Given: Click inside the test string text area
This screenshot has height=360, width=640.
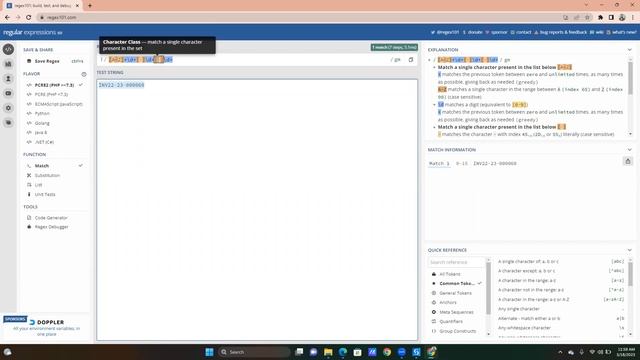Looking at the screenshot, I should coord(257,210).
